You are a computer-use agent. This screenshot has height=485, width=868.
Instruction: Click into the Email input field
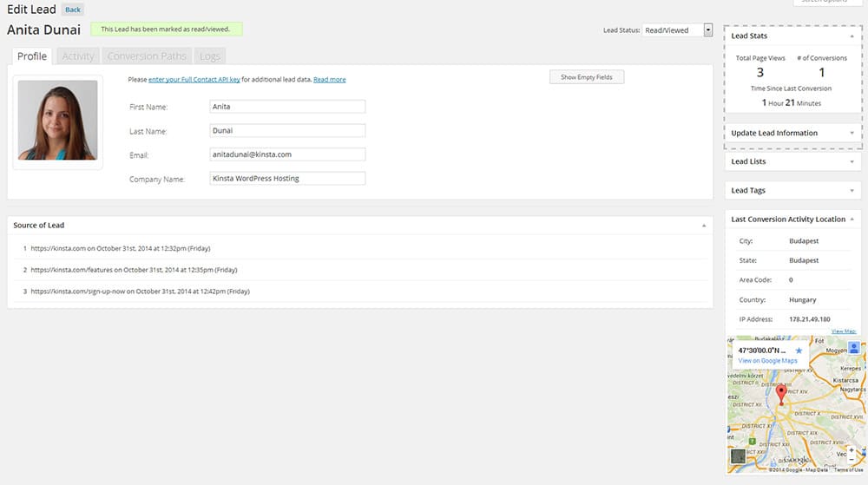click(x=287, y=154)
